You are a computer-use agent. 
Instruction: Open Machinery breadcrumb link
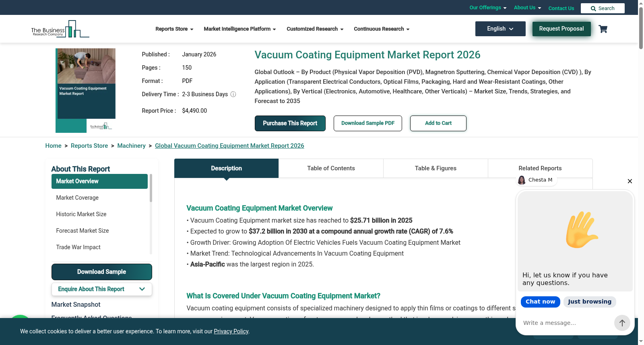131,146
